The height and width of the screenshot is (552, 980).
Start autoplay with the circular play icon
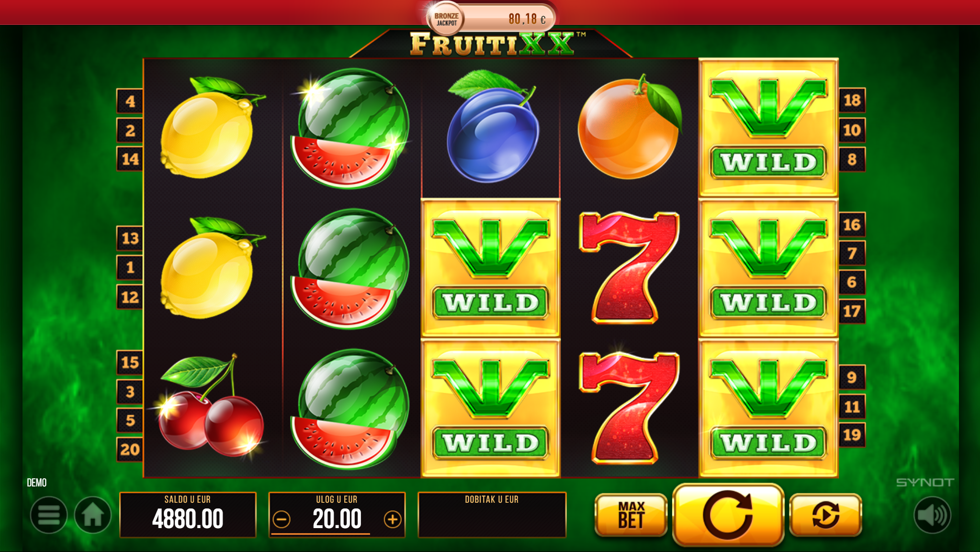[x=825, y=515]
